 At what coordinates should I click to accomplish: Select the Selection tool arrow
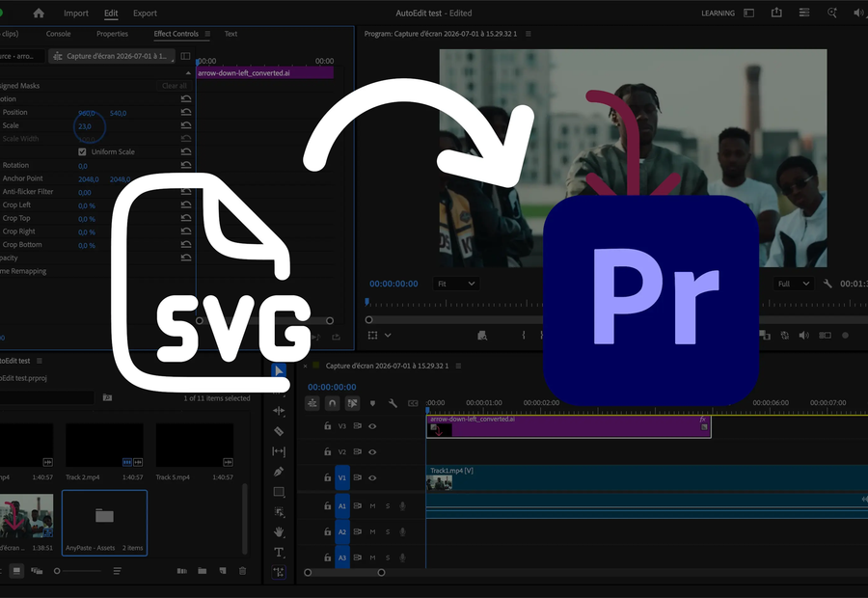pyautogui.click(x=279, y=370)
